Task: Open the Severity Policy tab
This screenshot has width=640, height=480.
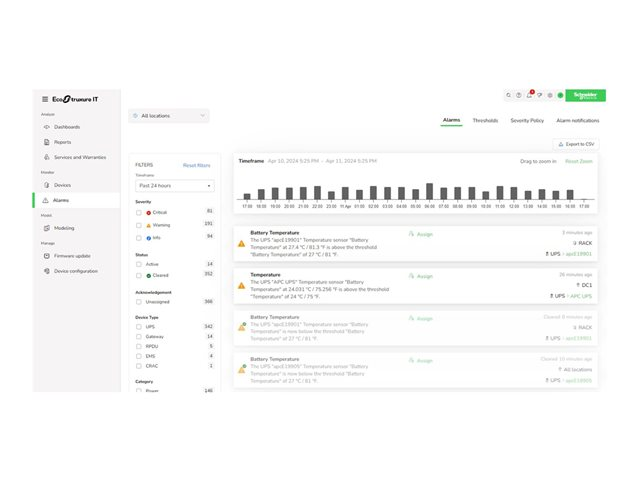Action: click(527, 120)
